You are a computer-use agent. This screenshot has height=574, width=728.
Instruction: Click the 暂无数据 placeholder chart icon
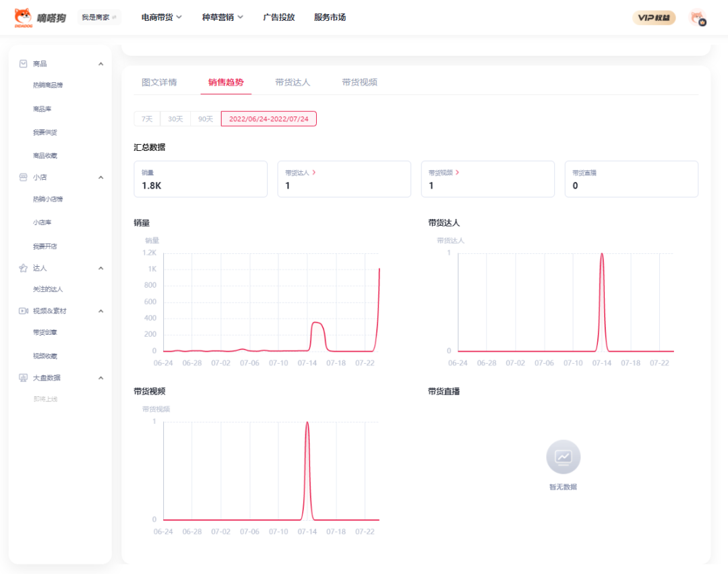[x=563, y=457]
